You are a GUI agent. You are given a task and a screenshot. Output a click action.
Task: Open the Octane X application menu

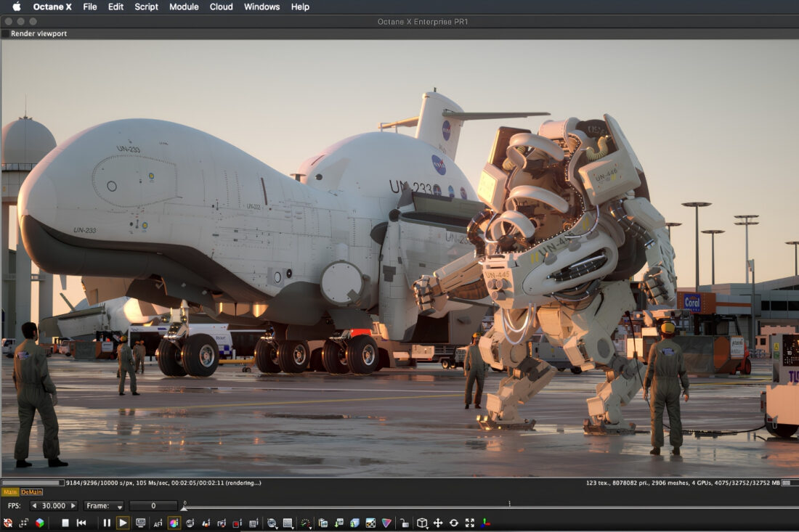[52, 7]
